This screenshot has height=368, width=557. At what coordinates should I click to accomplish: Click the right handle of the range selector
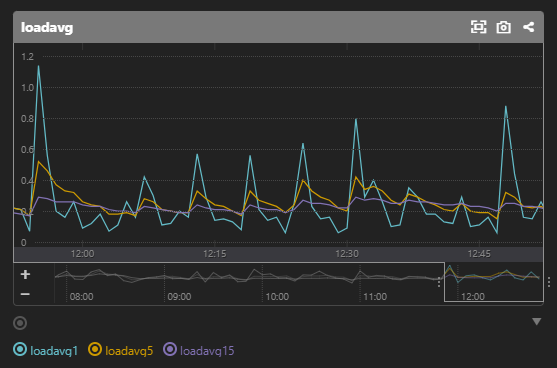(x=549, y=282)
